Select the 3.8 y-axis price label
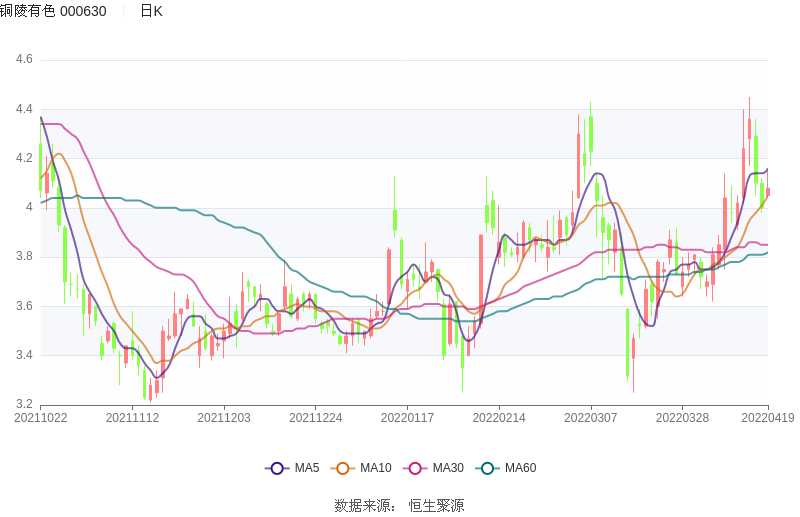This screenshot has height=517, width=800. tap(23, 257)
